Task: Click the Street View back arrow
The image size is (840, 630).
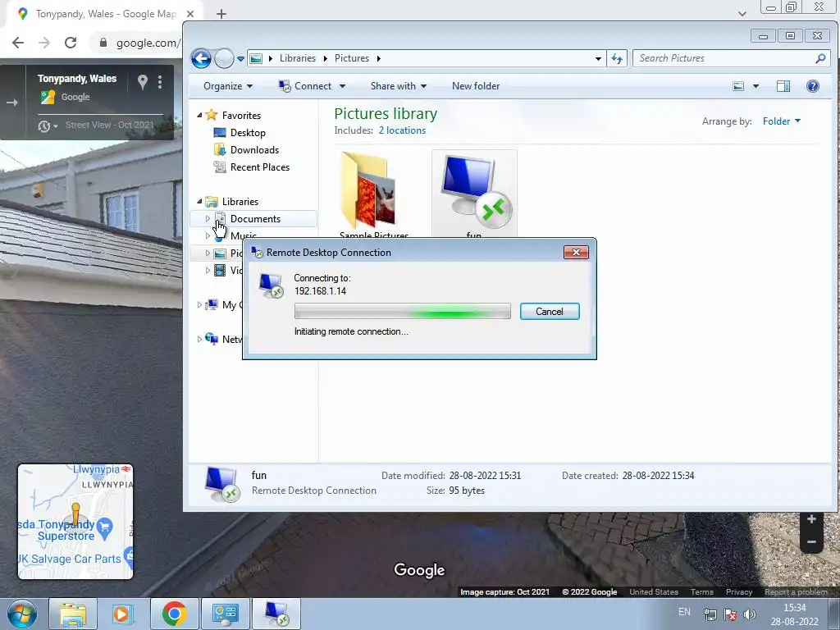Action: (12, 103)
